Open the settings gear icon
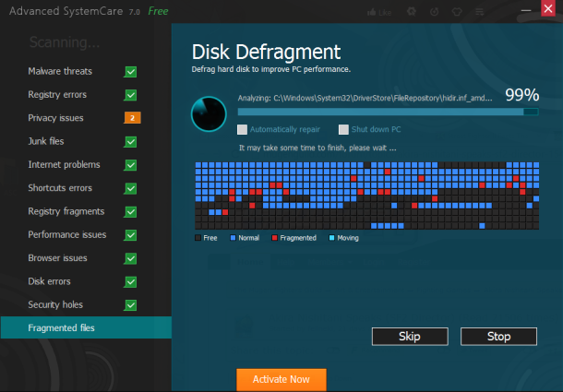Viewport: 563px width, 392px height. 412,12
